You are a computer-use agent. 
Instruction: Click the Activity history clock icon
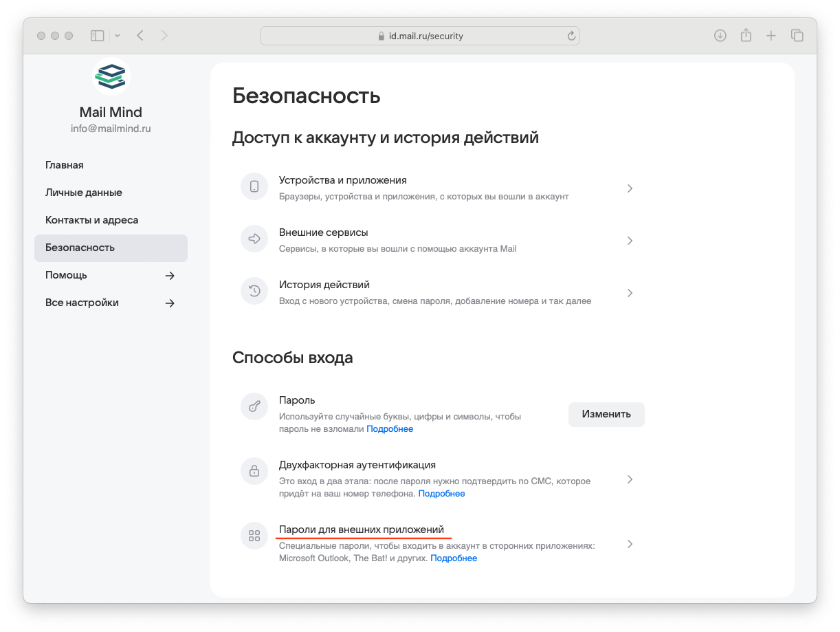254,292
